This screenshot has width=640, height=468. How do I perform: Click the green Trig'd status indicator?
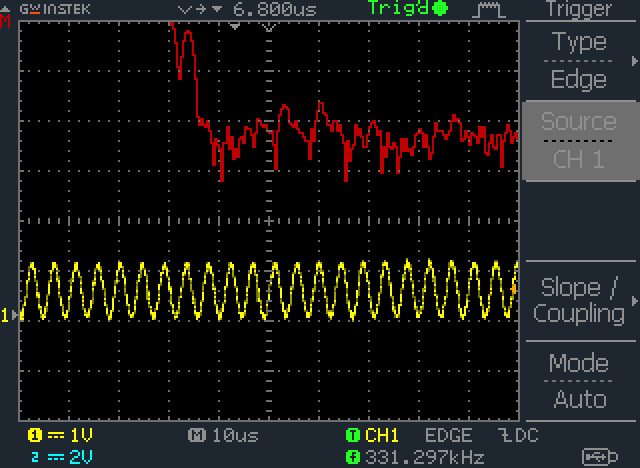(x=407, y=8)
